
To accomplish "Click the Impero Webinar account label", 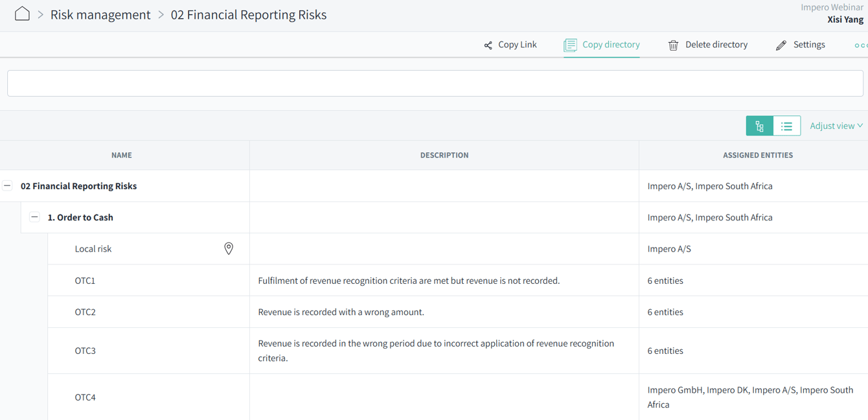I will [x=832, y=7].
